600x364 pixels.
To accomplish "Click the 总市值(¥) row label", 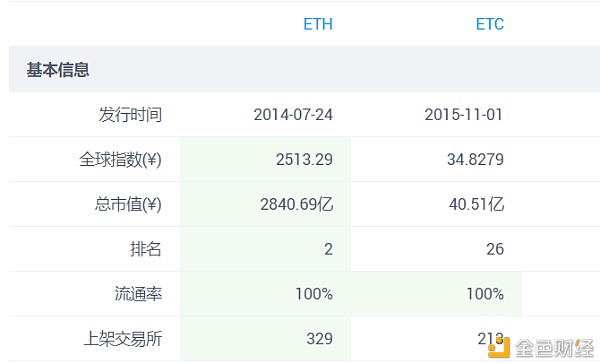I will pyautogui.click(x=128, y=204).
